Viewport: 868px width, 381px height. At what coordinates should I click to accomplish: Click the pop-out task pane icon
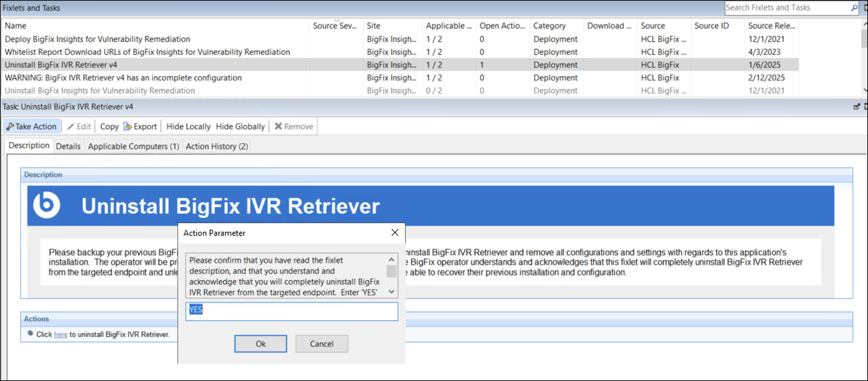pyautogui.click(x=856, y=107)
